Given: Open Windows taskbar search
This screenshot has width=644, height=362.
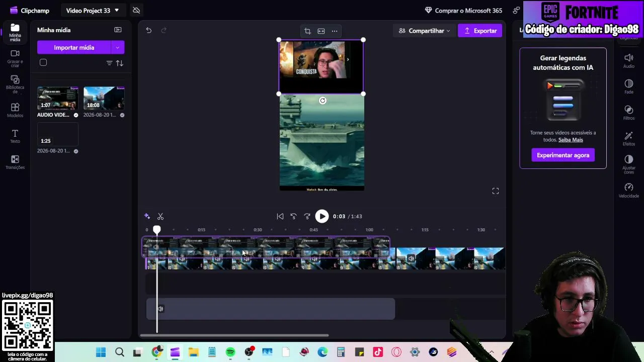Looking at the screenshot, I should tap(120, 352).
